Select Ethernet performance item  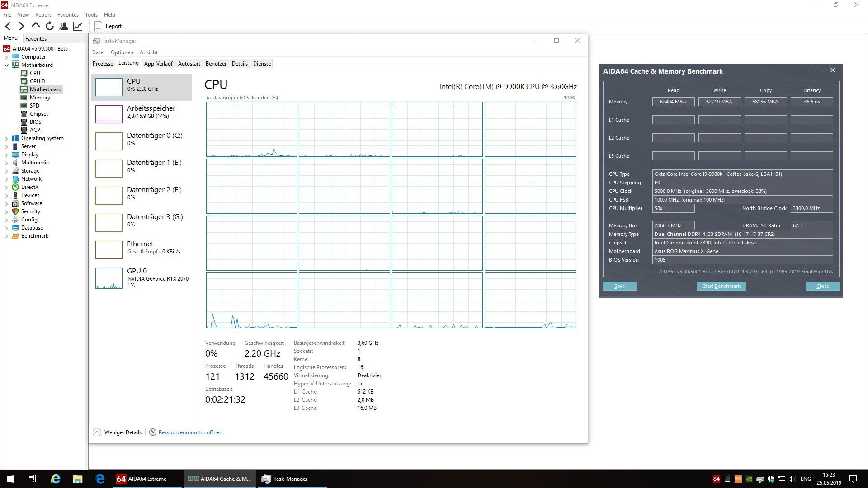pyautogui.click(x=142, y=249)
